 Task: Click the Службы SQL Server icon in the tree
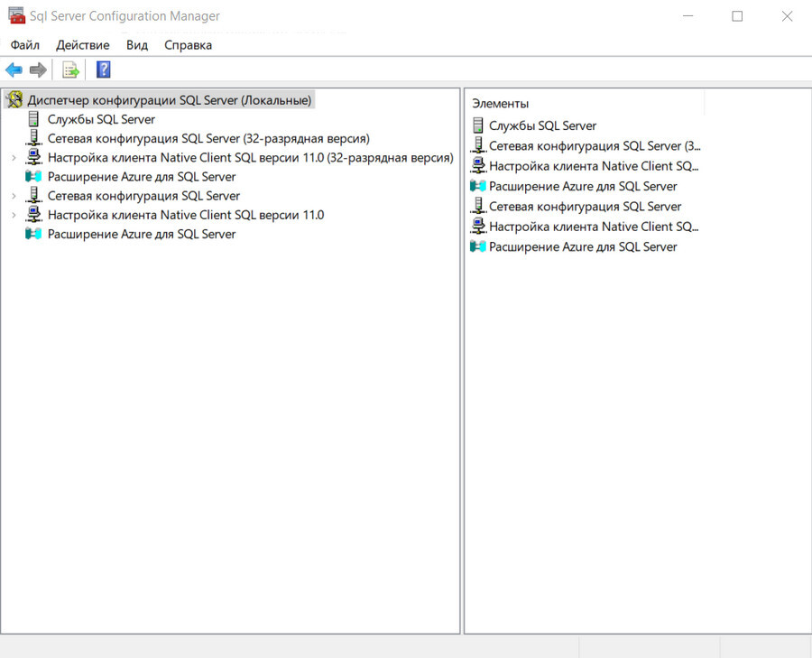click(33, 118)
